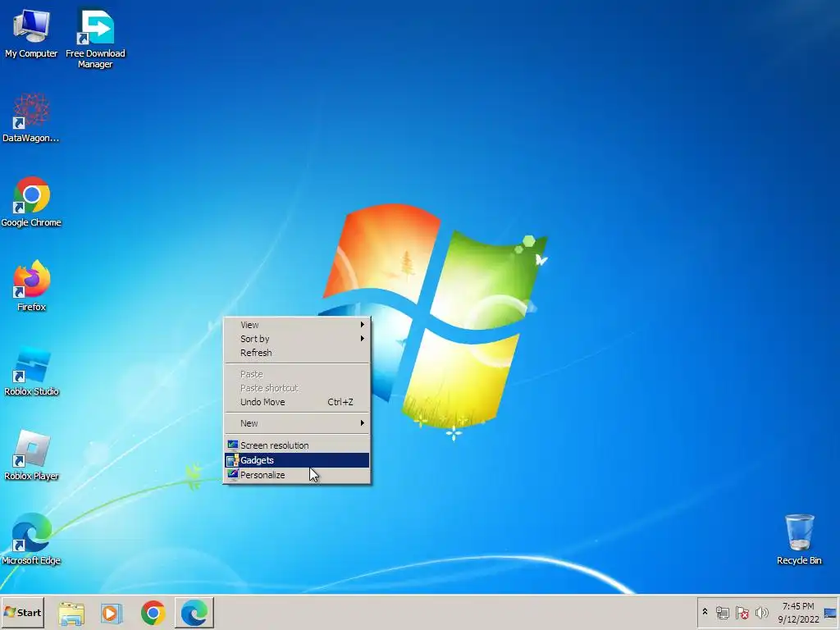Expand the View submenu
The width and height of the screenshot is (840, 630).
coord(297,325)
